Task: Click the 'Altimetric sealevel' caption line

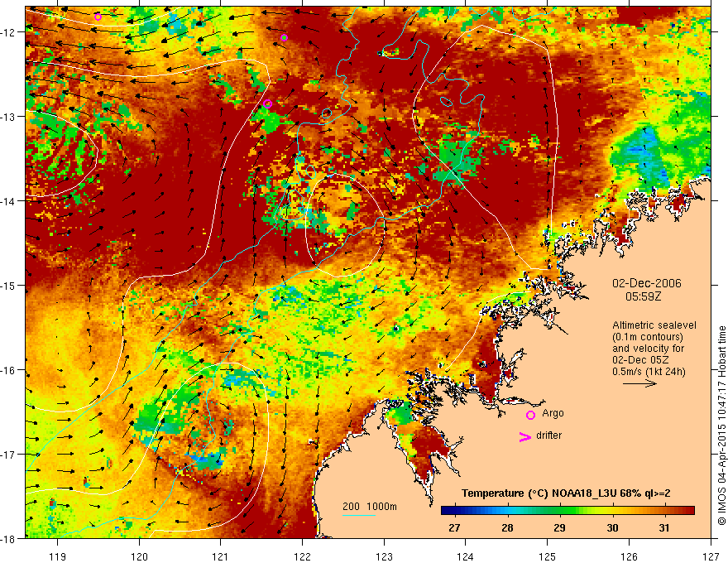Action: point(654,325)
